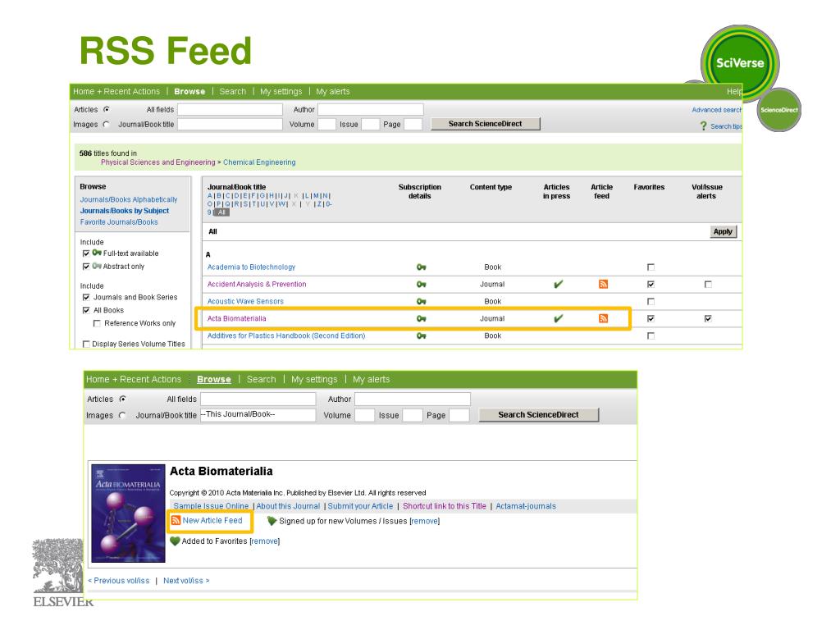Click the Elsevier tree logo
Image resolution: width=840 pixels, height=630 pixels.
(58, 566)
